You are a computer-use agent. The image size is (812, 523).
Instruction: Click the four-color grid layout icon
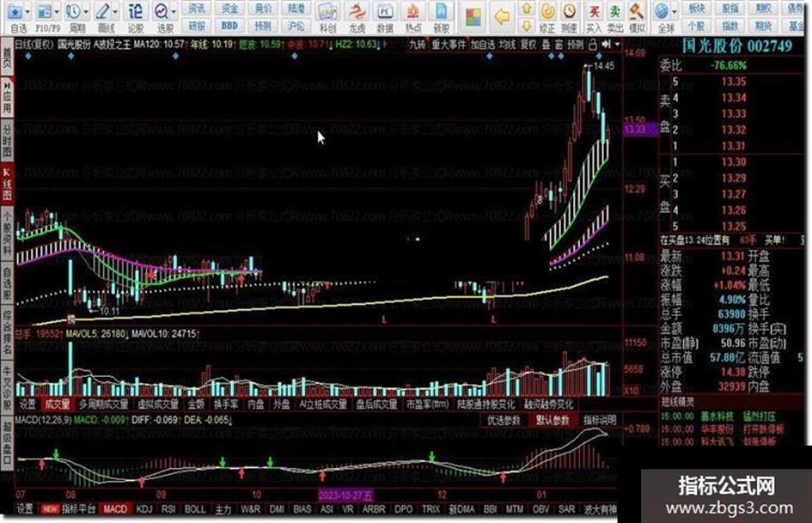point(473,18)
